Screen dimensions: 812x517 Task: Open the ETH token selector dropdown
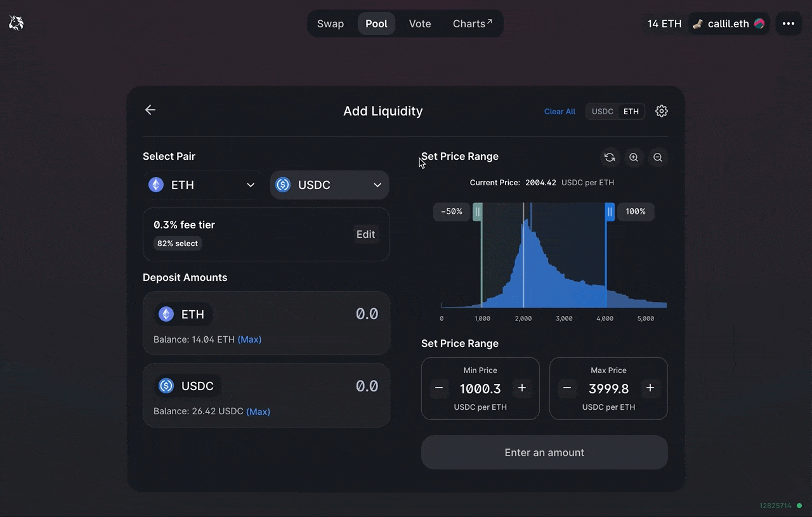pos(202,185)
